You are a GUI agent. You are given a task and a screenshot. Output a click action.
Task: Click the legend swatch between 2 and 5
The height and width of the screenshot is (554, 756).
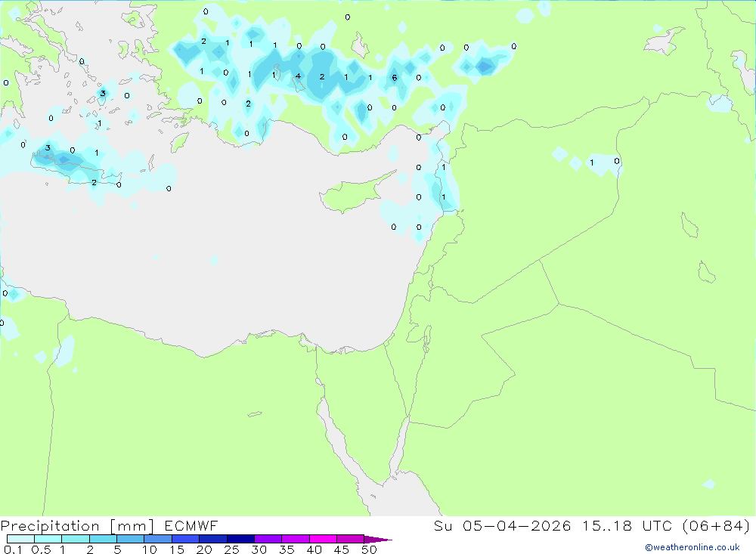103,539
